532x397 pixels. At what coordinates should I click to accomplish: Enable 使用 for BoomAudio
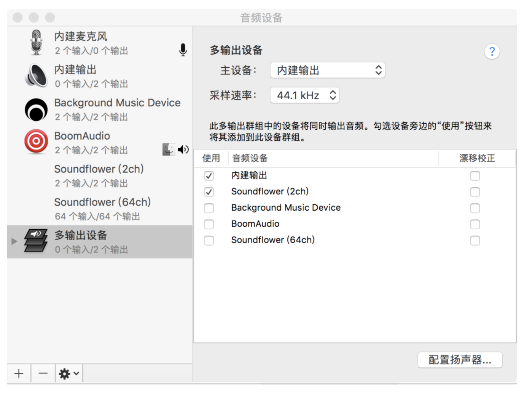(x=209, y=224)
